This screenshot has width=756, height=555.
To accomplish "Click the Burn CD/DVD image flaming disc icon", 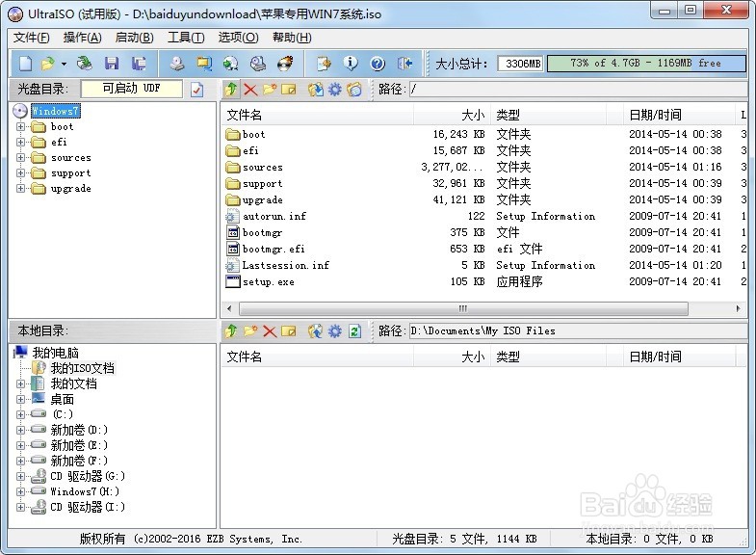I will pos(285,64).
